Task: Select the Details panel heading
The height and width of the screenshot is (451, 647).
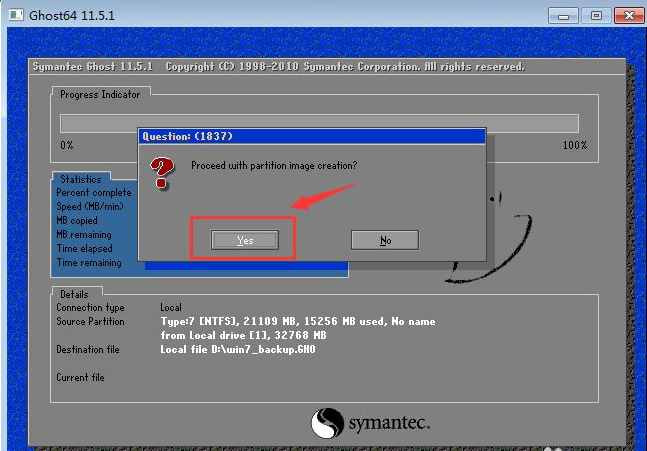Action: click(74, 294)
